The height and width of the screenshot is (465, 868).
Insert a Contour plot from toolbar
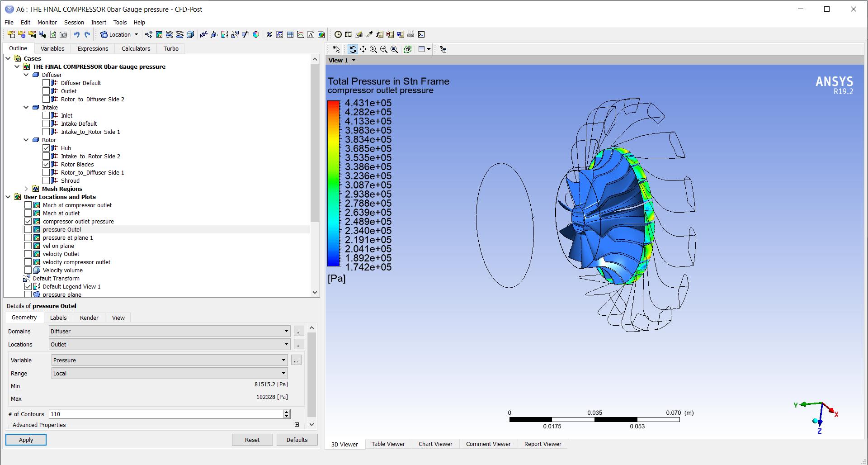pyautogui.click(x=159, y=34)
